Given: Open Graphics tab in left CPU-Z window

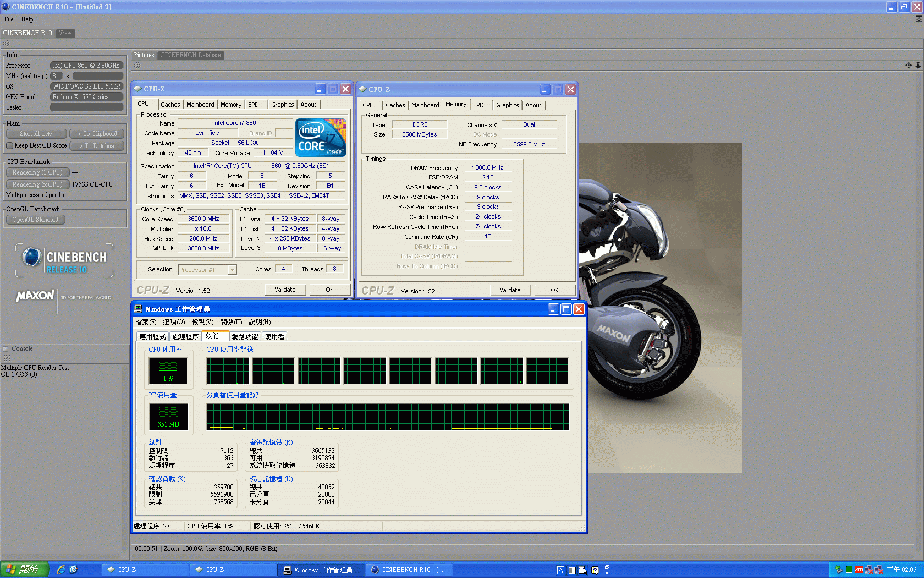Looking at the screenshot, I should 283,105.
